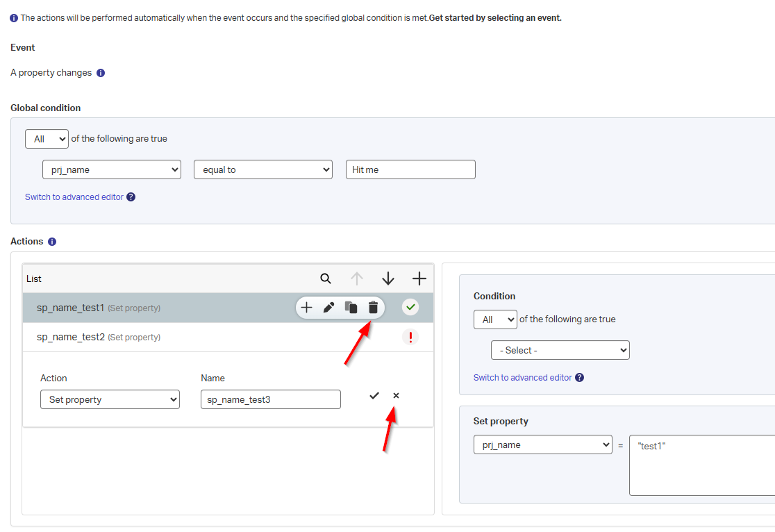Click the pencil edit icon for sp_name_test1
Image resolution: width=775 pixels, height=532 pixels.
[328, 308]
